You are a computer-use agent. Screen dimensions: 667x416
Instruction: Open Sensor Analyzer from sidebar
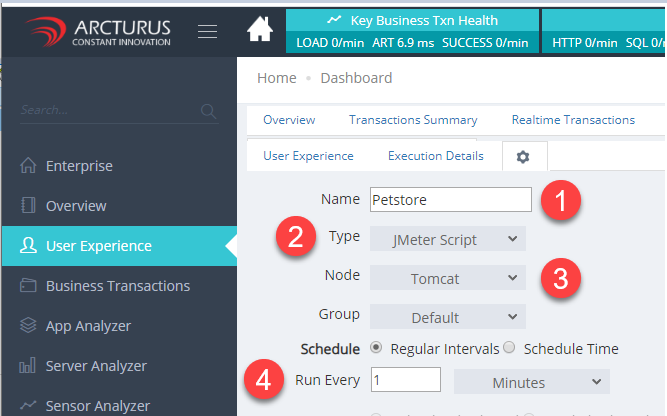(98, 405)
